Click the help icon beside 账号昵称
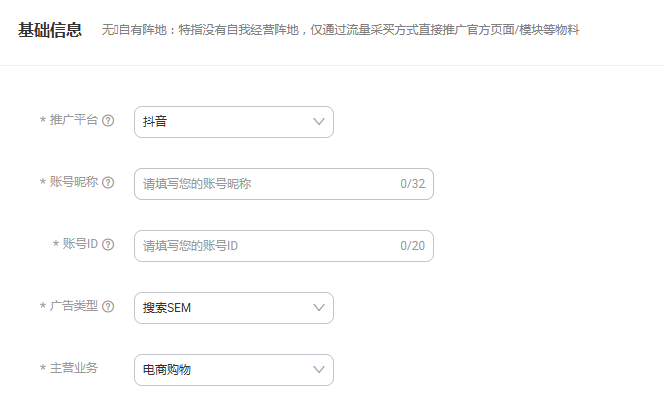 (108, 183)
